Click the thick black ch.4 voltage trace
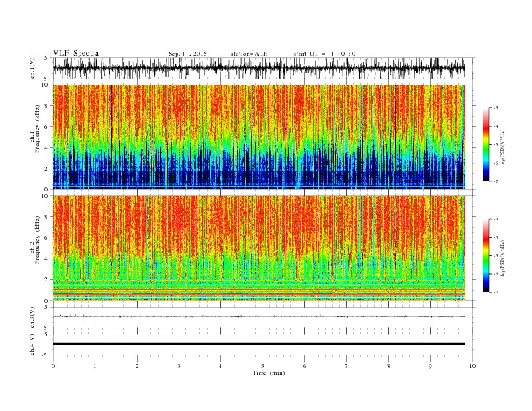This screenshot has height=411, width=532. click(259, 344)
